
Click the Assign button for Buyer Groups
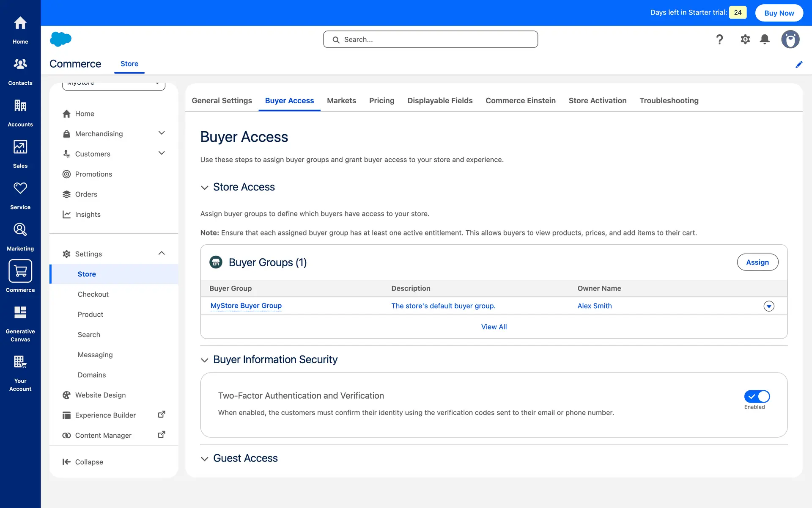coord(757,262)
